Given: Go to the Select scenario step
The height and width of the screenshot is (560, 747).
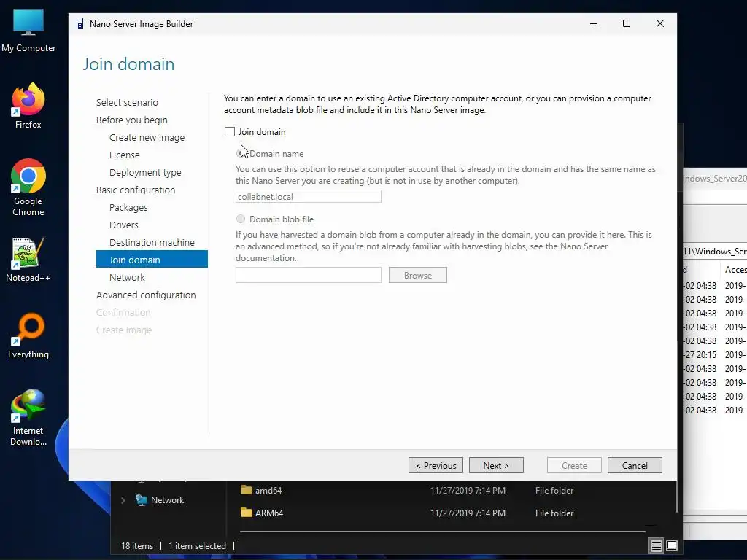Looking at the screenshot, I should click(x=127, y=102).
